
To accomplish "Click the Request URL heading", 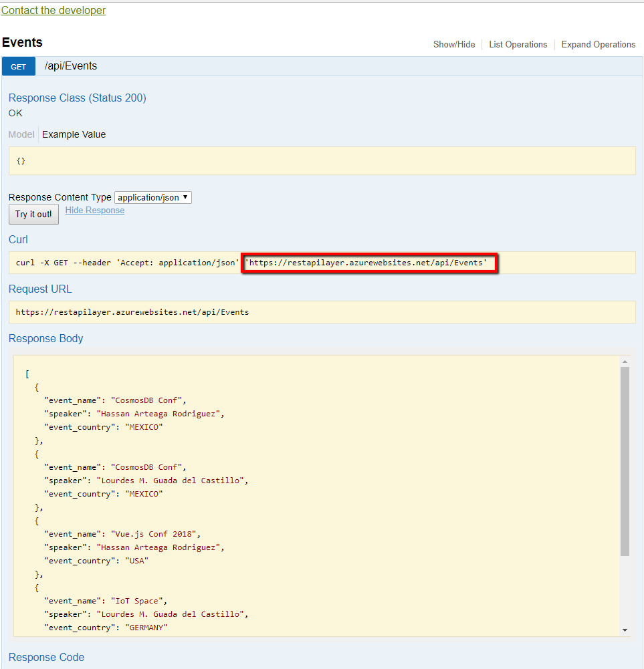I will 40,289.
